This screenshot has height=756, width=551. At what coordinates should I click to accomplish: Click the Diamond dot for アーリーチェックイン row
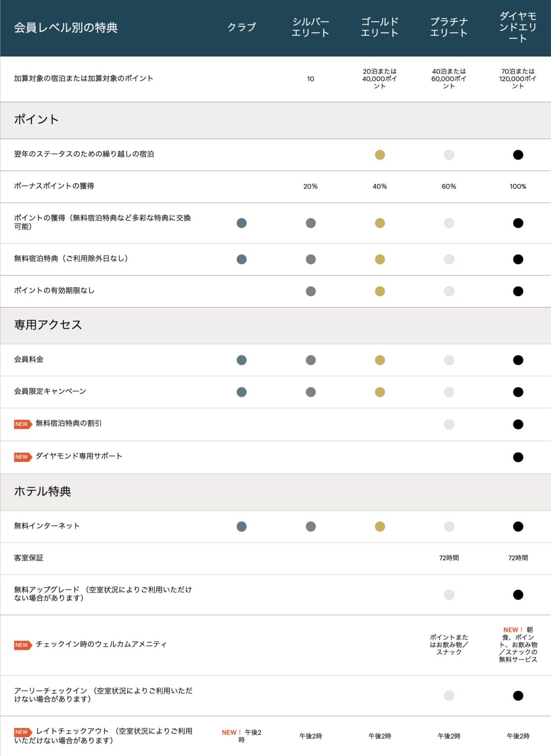point(518,696)
